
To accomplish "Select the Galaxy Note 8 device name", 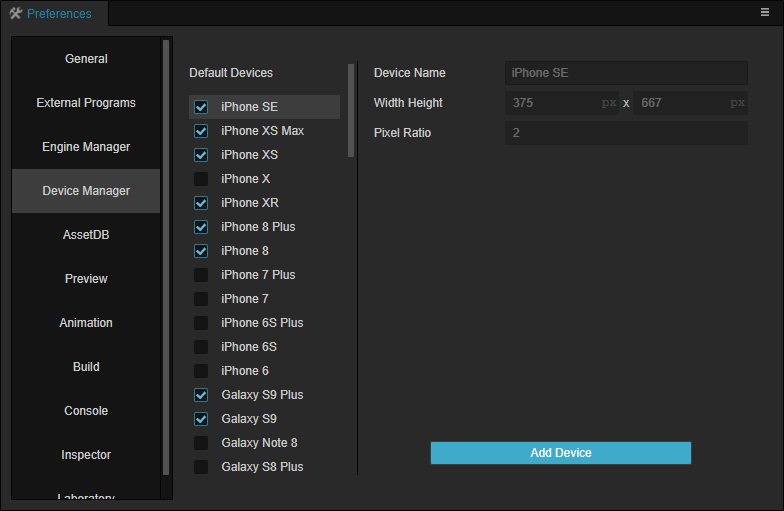I will point(259,443).
